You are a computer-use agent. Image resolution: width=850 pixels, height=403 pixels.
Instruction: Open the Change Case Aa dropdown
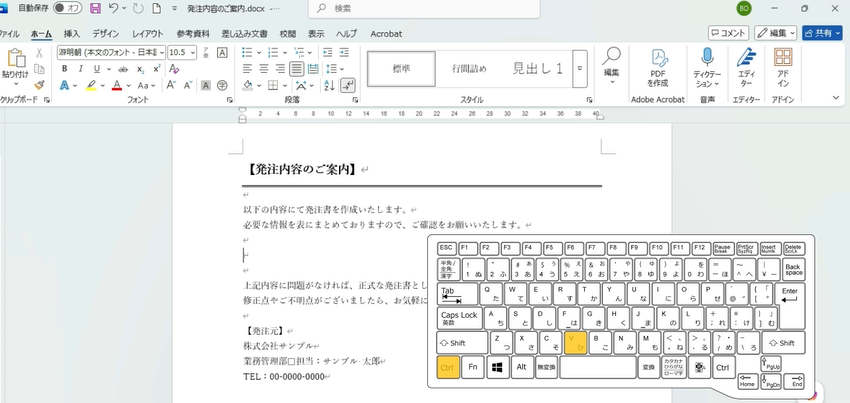(146, 85)
